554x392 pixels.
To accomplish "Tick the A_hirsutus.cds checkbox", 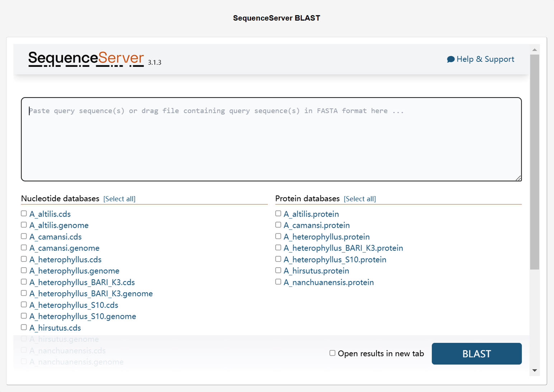I will (x=24, y=327).
